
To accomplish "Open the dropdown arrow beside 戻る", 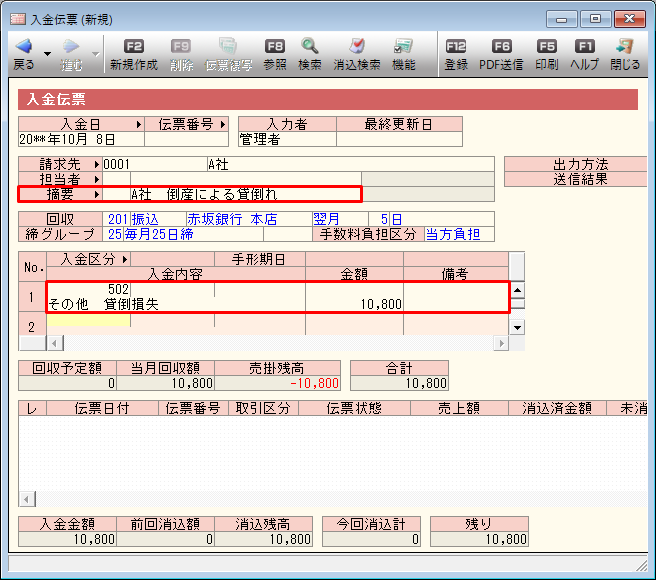I will 47,54.
